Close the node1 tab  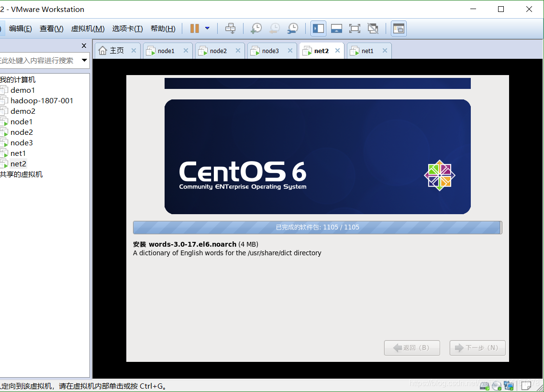[186, 51]
